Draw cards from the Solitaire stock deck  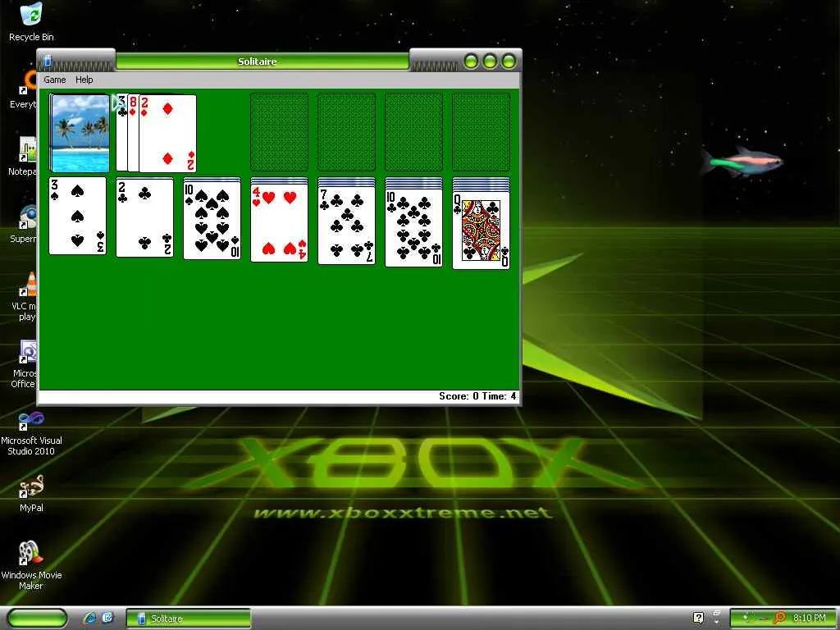(80, 133)
